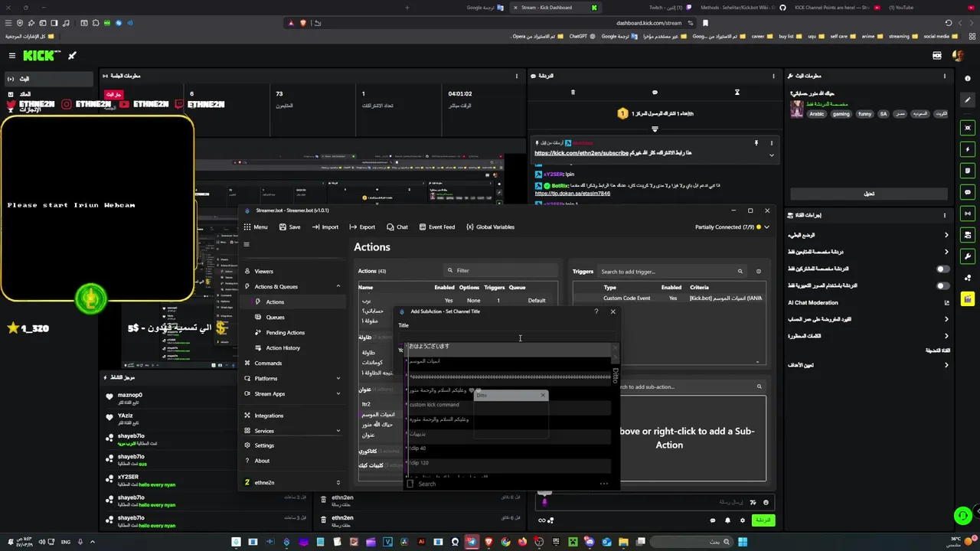Open the tip.dokan.sa link in chat
The image size is (980, 551).
tap(572, 194)
